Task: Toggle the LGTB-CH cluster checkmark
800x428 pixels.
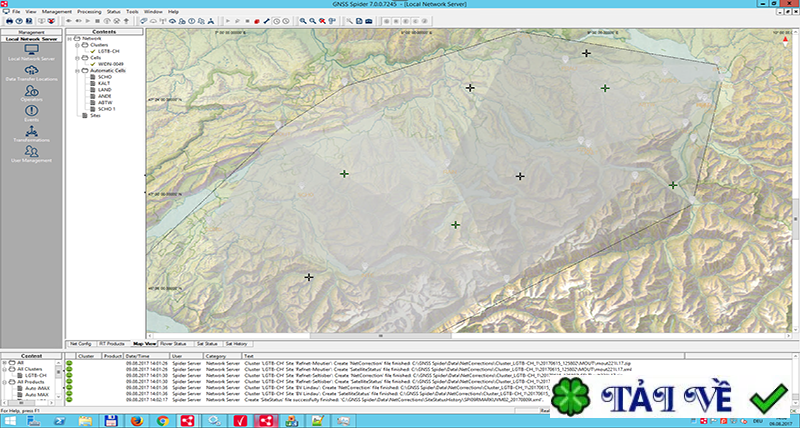Action: pos(92,51)
